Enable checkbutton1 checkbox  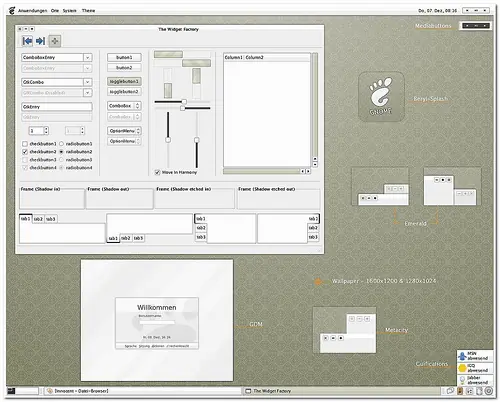point(25,144)
